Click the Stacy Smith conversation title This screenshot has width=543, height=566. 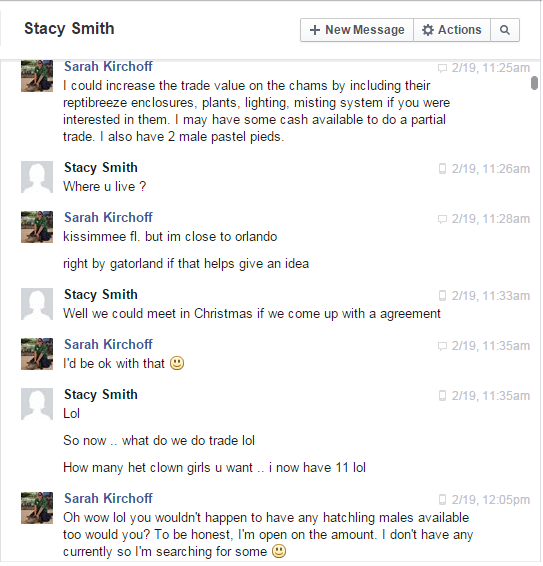69,29
